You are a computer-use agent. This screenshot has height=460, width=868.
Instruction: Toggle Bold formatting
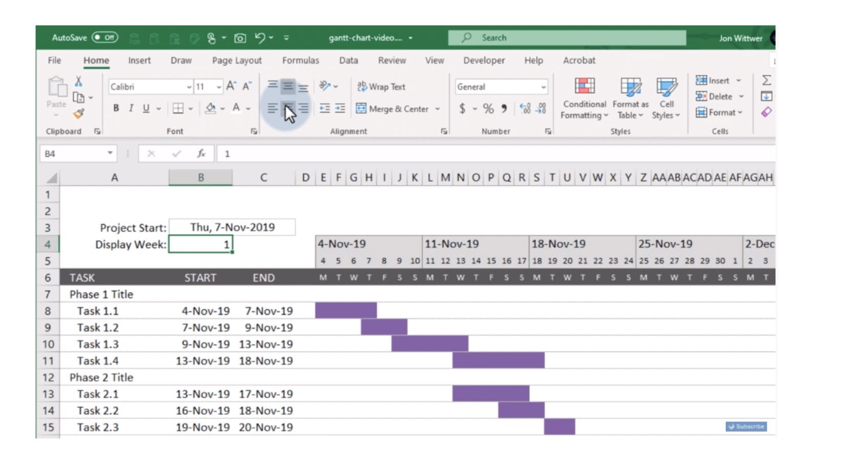(116, 108)
